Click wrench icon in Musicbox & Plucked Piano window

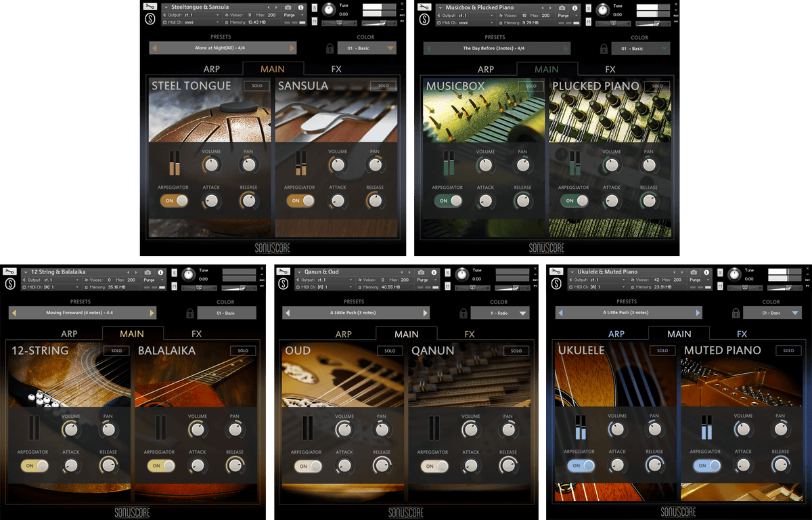[x=424, y=7]
